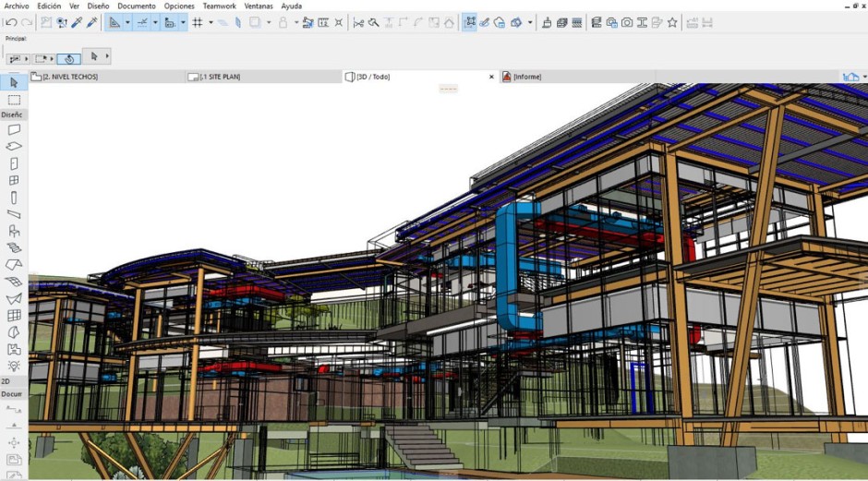Toggle the orbit button in Principal bar
The image size is (868, 481).
click(x=69, y=58)
